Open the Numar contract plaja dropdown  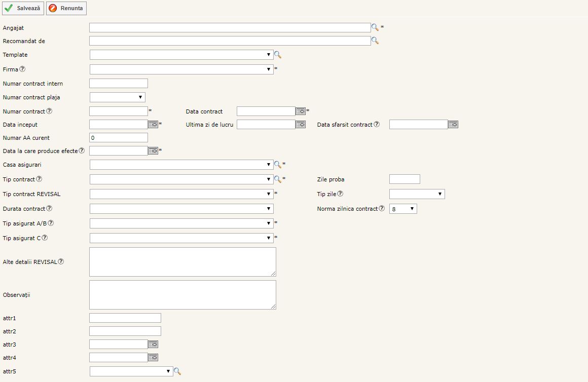[x=117, y=97]
